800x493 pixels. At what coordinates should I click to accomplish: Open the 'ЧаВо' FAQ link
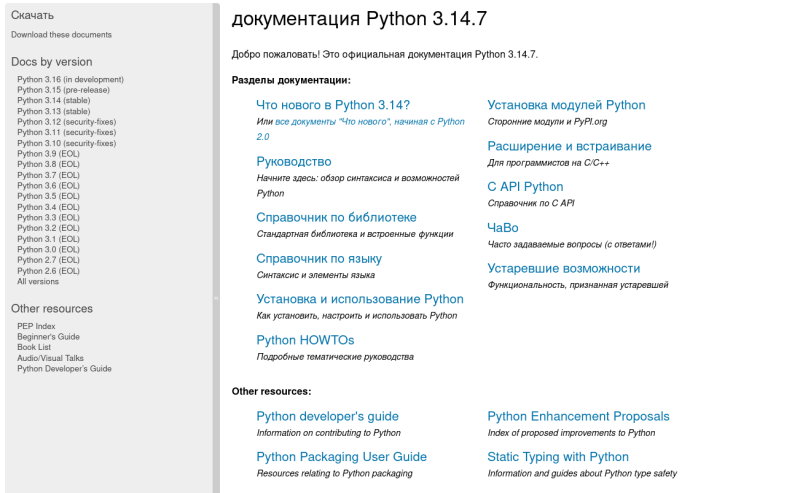(503, 228)
